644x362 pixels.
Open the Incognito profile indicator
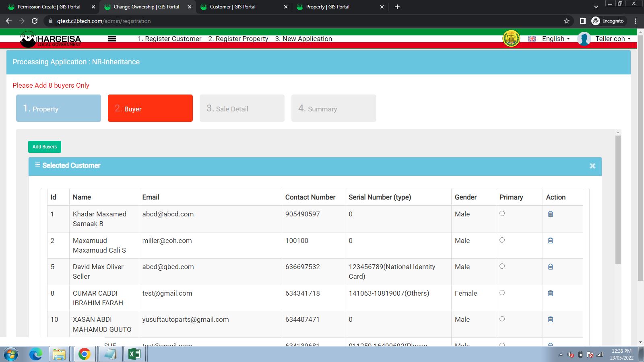point(608,21)
